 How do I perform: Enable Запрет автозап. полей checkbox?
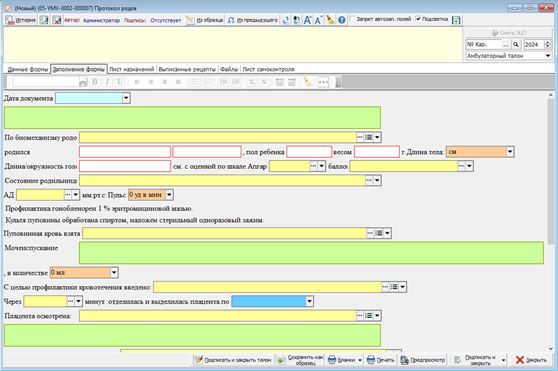[352, 19]
